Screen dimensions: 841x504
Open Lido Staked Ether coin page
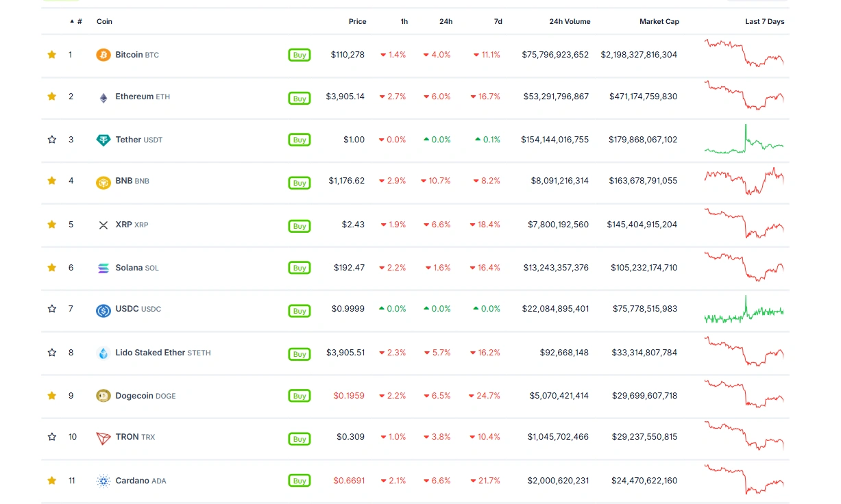click(150, 353)
